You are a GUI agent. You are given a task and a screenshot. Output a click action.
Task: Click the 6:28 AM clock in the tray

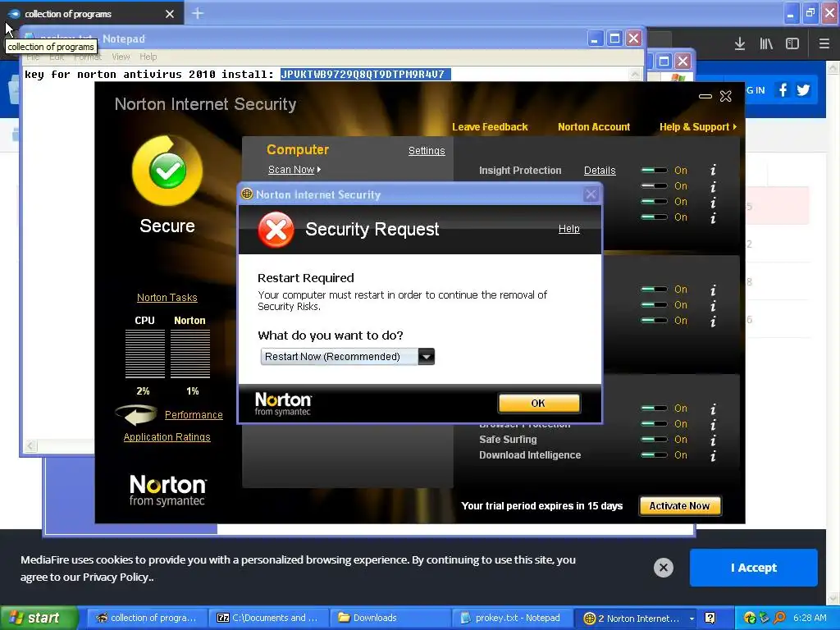810,619
